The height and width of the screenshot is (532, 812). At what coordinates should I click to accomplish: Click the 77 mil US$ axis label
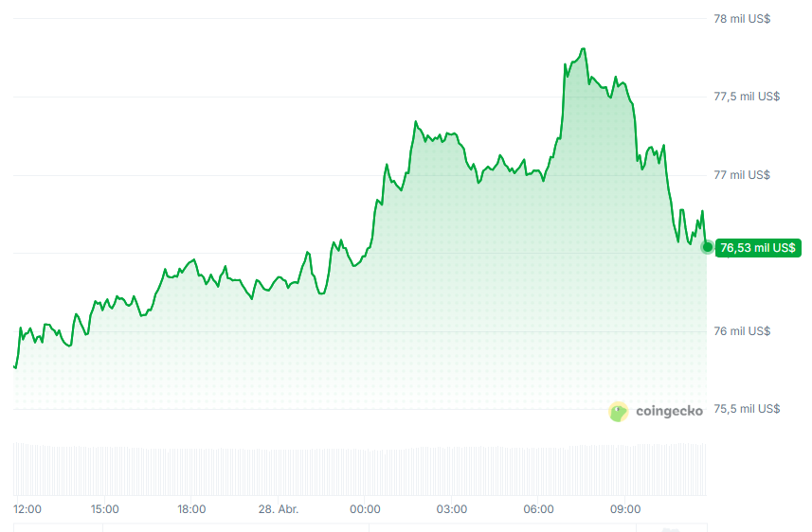pyautogui.click(x=742, y=175)
